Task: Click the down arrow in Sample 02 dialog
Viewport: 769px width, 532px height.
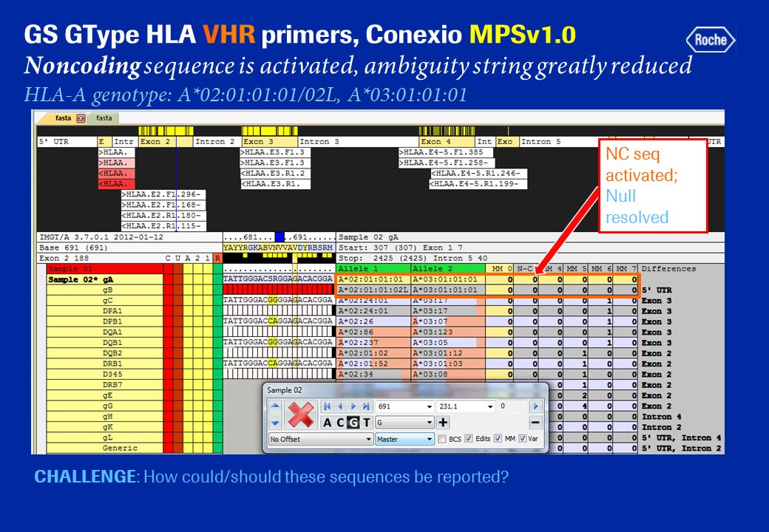Action: point(275,423)
